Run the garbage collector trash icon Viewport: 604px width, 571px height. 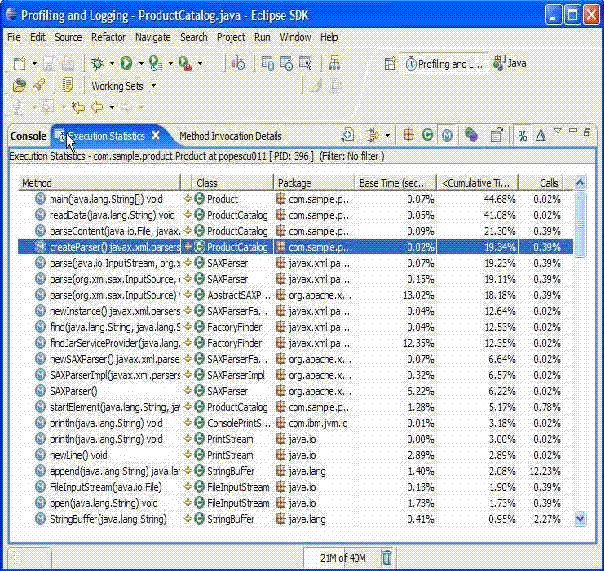coord(387,557)
